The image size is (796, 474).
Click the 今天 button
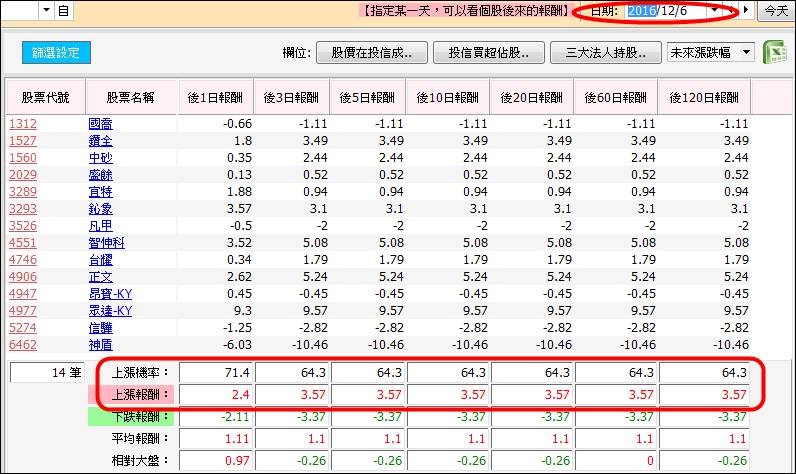point(776,11)
